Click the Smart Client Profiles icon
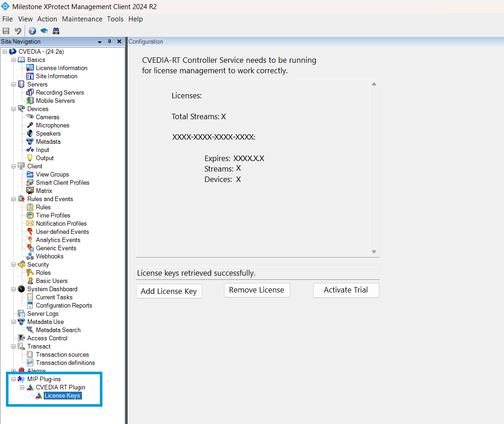The height and width of the screenshot is (424, 504). pyautogui.click(x=30, y=182)
